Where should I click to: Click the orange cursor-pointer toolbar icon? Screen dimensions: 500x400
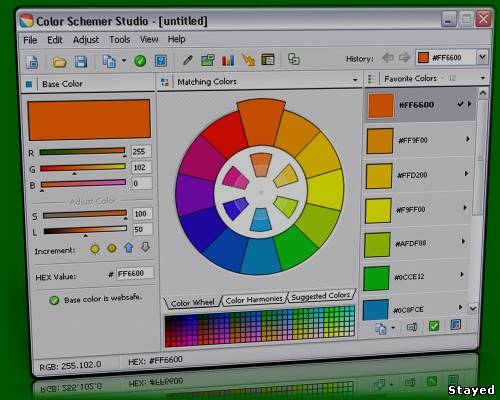coord(248,60)
